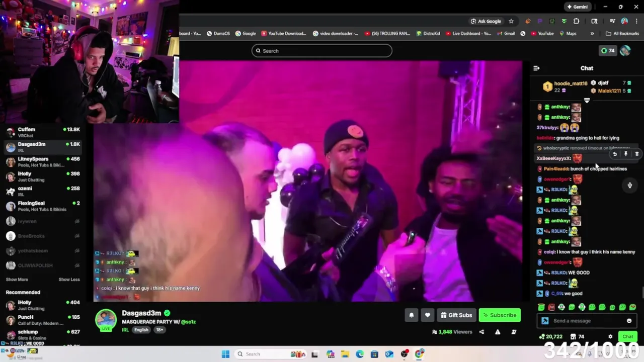Open the Youtube bookmark
The width and height of the screenshot is (644, 362).
pos(542,34)
